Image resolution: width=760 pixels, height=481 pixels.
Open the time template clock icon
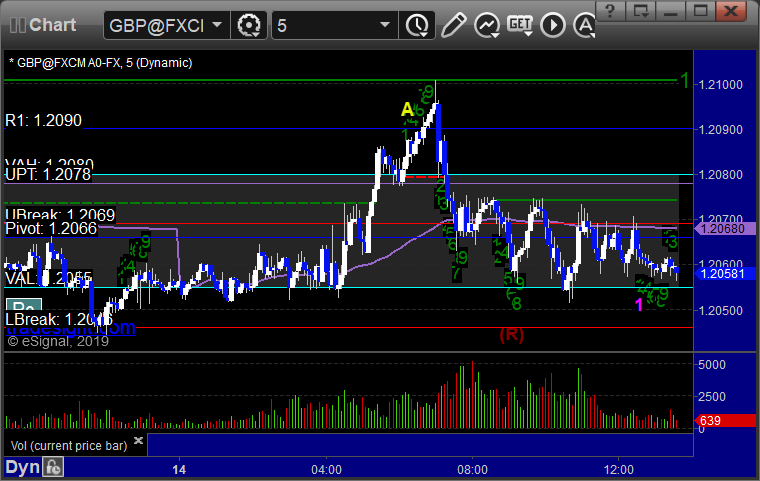(x=417, y=25)
